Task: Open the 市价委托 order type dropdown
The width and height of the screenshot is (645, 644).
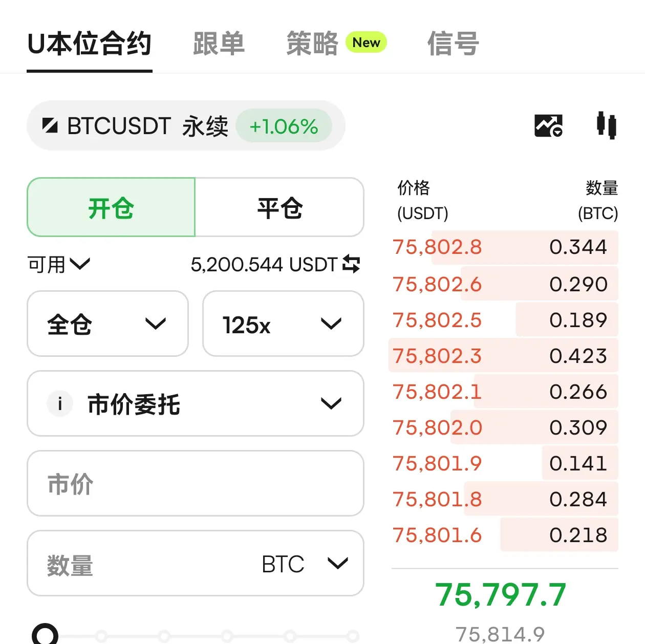Action: click(x=196, y=403)
